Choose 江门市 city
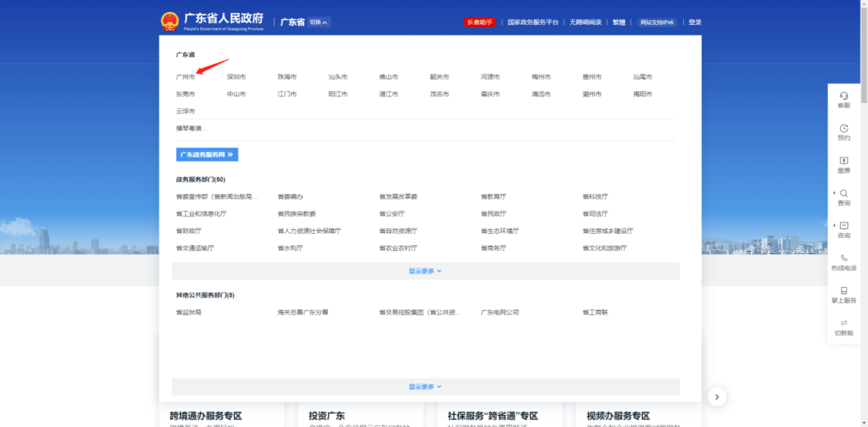 (x=287, y=94)
